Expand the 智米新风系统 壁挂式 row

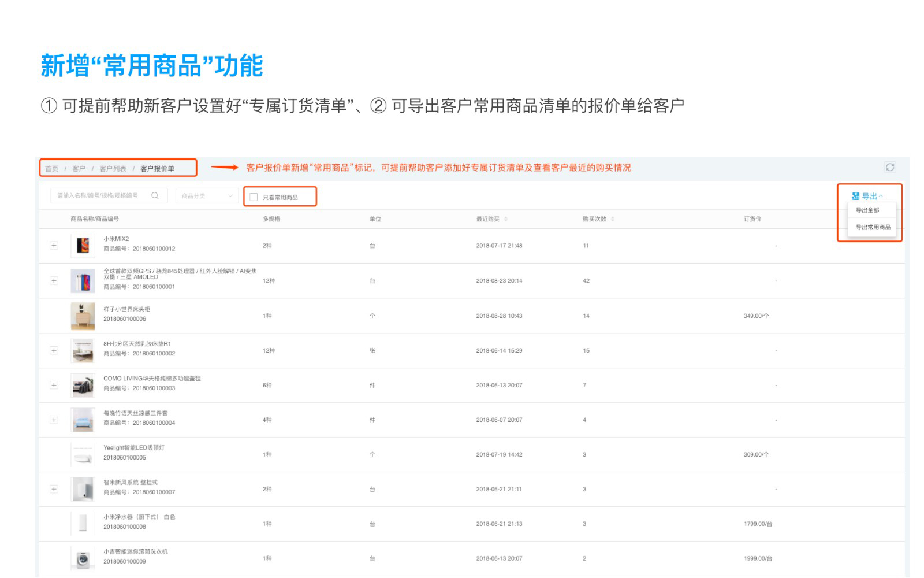[54, 489]
